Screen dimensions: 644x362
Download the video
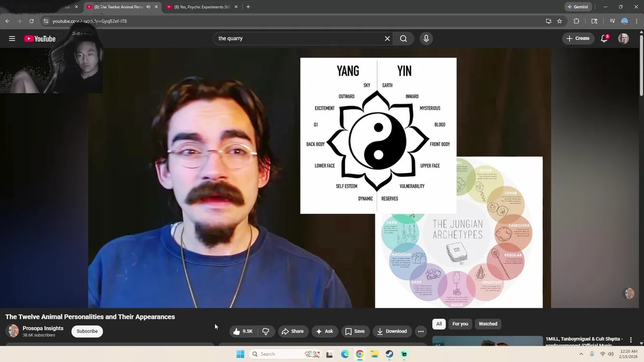[x=392, y=331]
